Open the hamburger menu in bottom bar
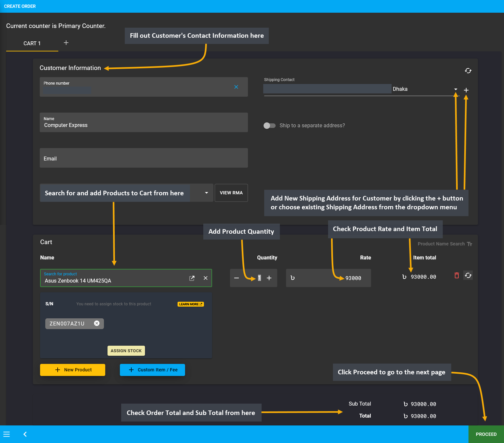 [x=7, y=434]
